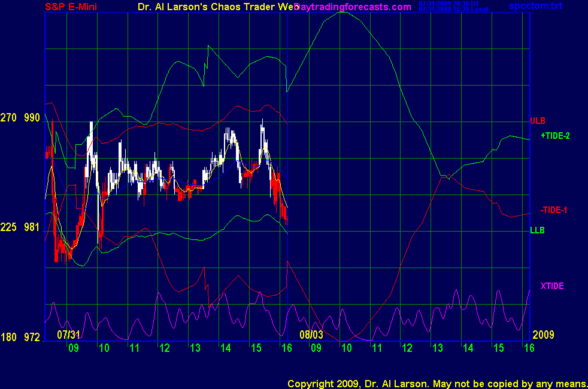The image size is (588, 389).
Task: Select the "07/31/2009 20:30 UT" timestamp
Action: pyautogui.click(x=449, y=4)
